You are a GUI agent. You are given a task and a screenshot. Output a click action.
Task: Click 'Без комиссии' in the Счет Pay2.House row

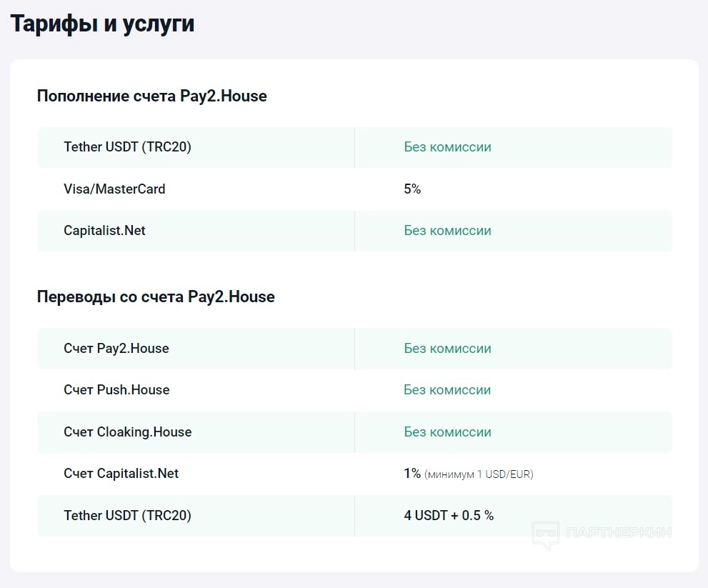[447, 348]
